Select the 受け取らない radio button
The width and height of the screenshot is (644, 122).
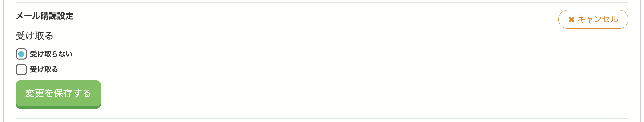coord(21,54)
